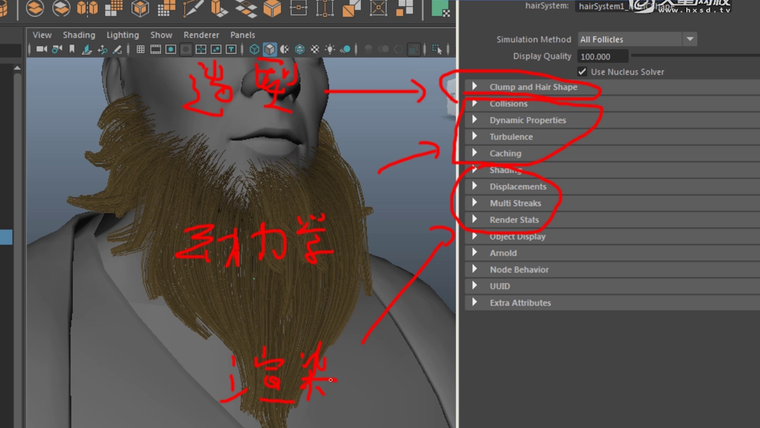Open the Shading menu
Screen dimensions: 760x428
(79, 35)
